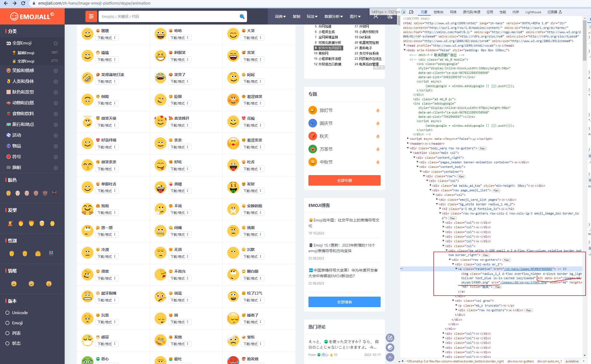Image resolution: width=591 pixels, height=364 pixels.
Task: Click the browser reload icon
Action: click(23, 3)
